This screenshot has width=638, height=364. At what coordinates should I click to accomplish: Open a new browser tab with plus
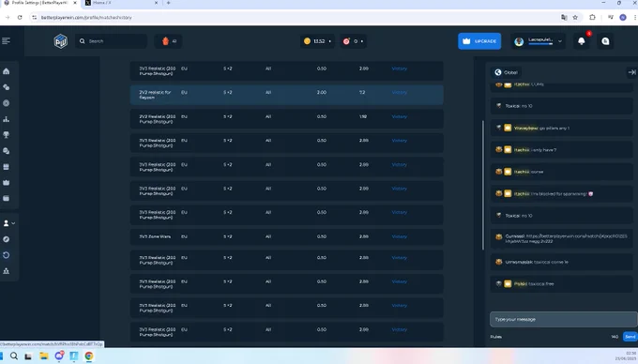pyautogui.click(x=169, y=3)
